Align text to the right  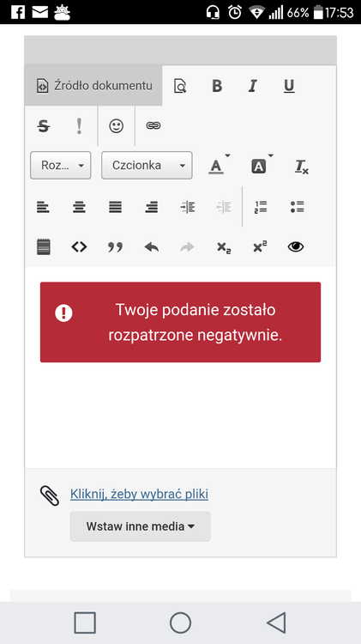[x=152, y=207]
